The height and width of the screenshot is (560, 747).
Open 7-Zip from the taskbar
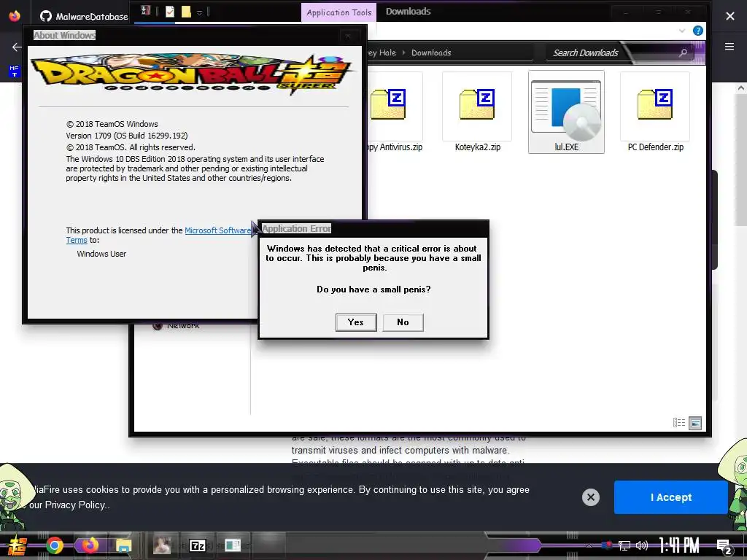click(197, 545)
